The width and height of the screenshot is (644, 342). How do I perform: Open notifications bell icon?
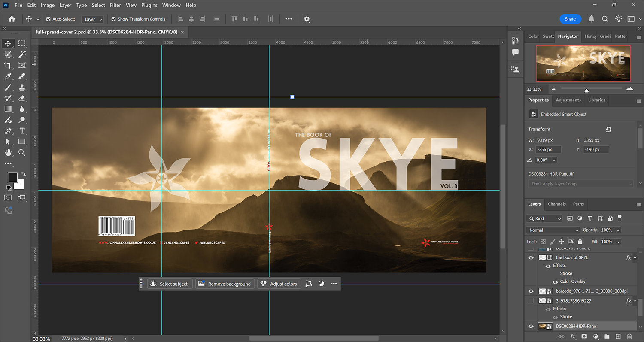(x=591, y=19)
